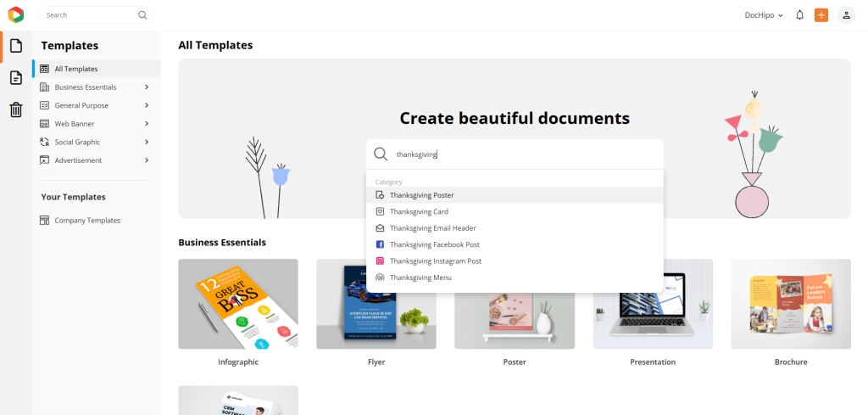Open the user profile avatar menu

pos(846,15)
